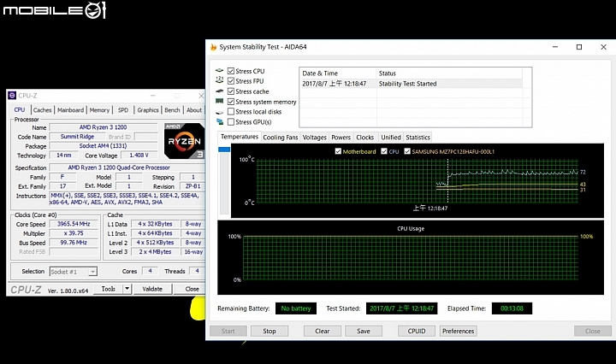Click the blue graph page indicator bar
The image size is (616, 364).
[224, 150]
